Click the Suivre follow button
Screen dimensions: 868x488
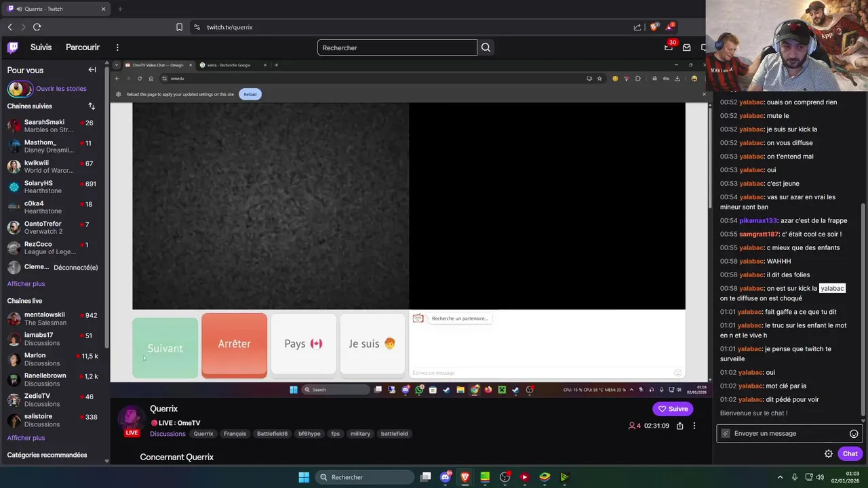pos(673,409)
